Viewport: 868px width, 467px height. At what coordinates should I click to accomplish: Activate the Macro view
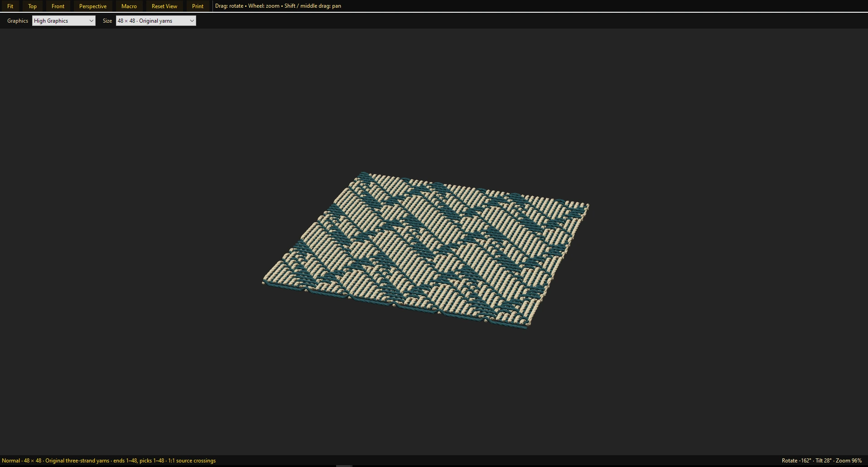pyautogui.click(x=129, y=6)
